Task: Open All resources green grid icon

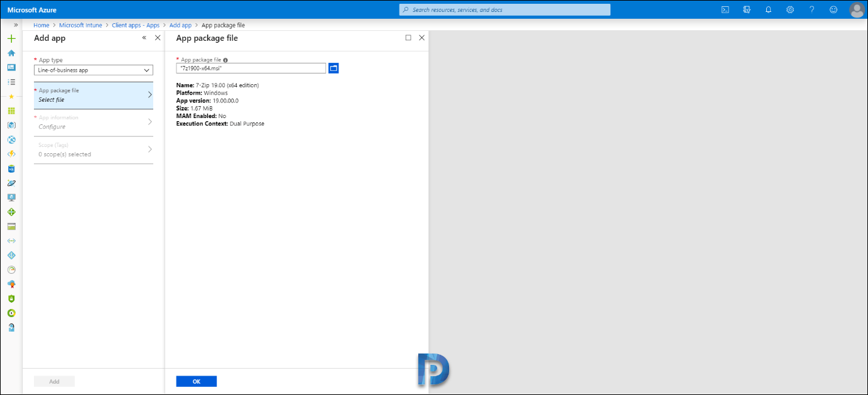Action: pyautogui.click(x=11, y=111)
